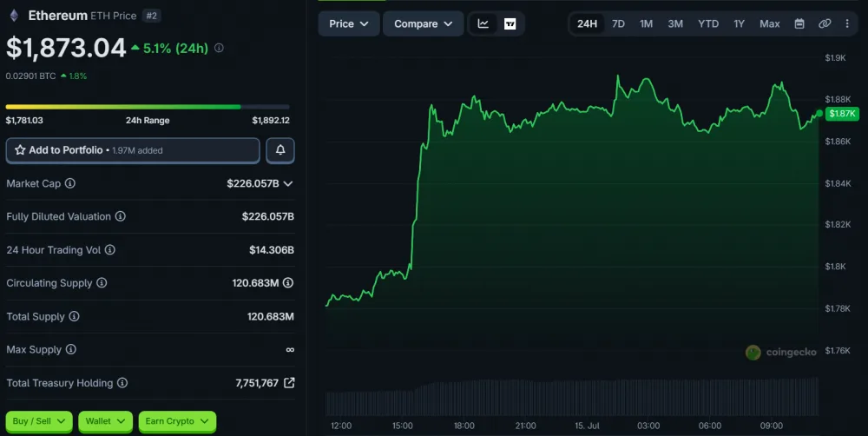The image size is (868, 436).
Task: Open the Earn Crypto dropdown
Action: coord(177,421)
